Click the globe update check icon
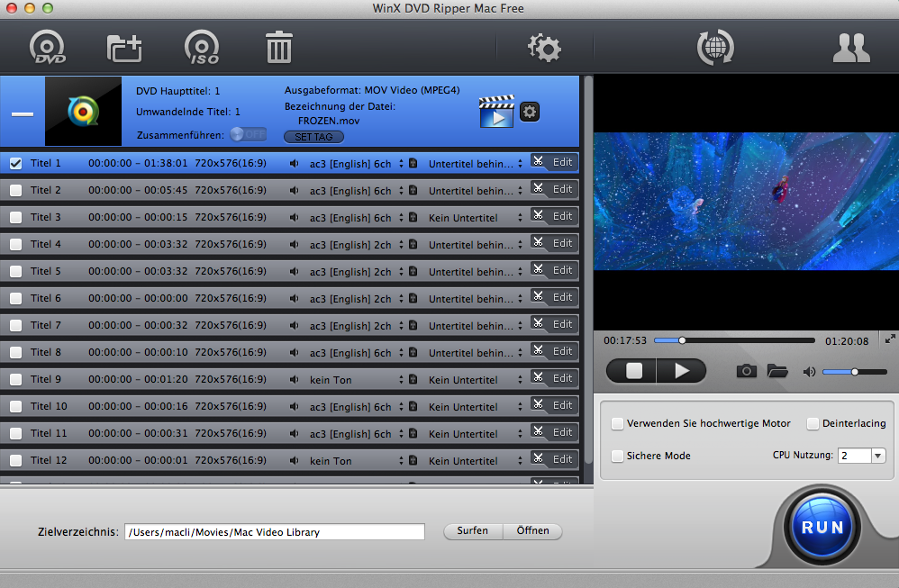 pos(715,48)
